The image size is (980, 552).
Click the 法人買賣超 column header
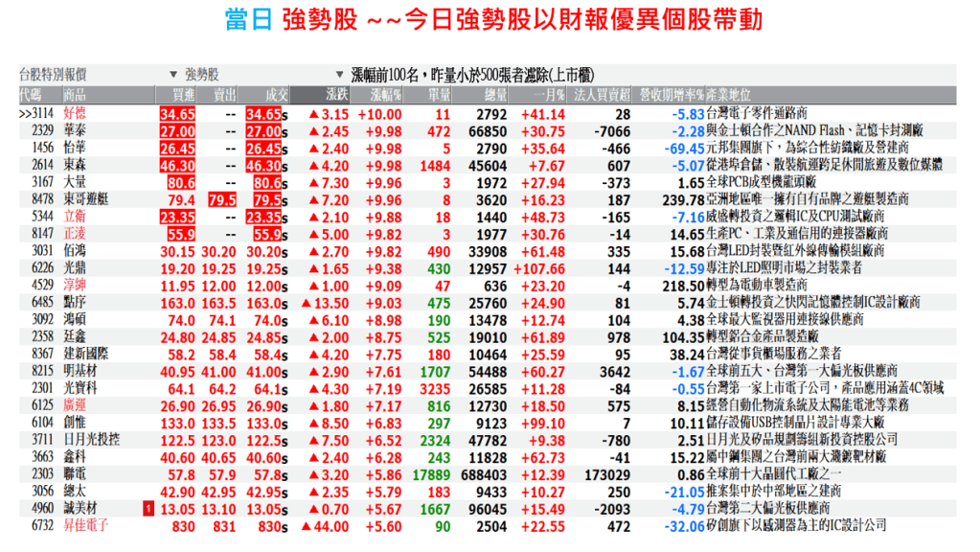coord(602,94)
